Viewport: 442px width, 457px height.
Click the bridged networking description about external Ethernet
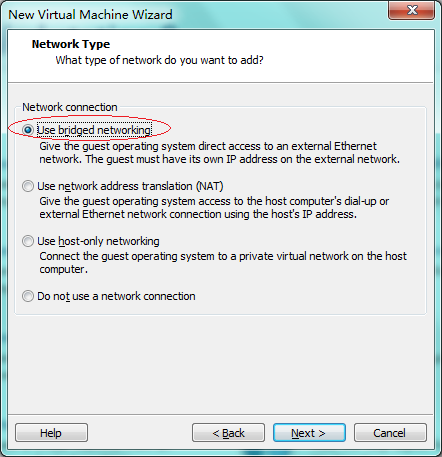point(219,153)
